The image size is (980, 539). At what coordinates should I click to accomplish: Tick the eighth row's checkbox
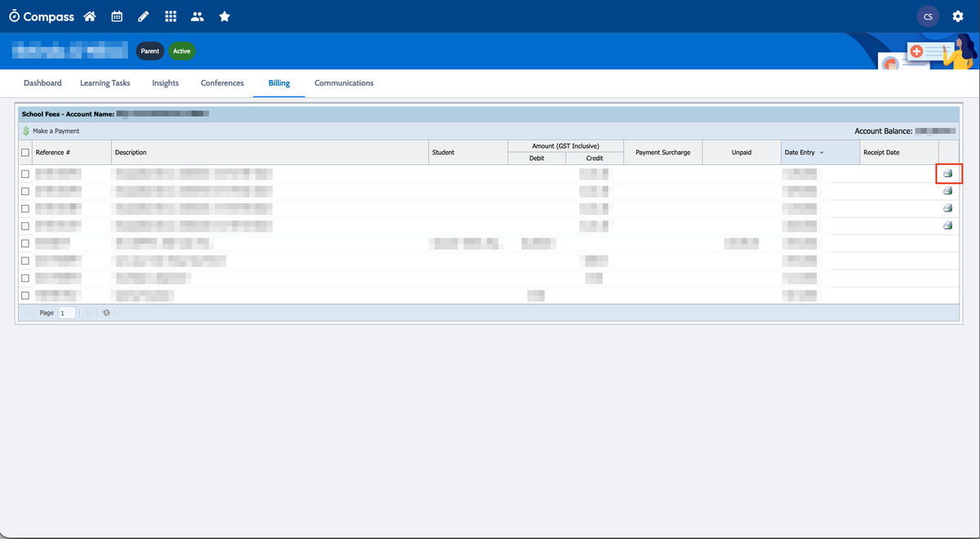point(25,296)
